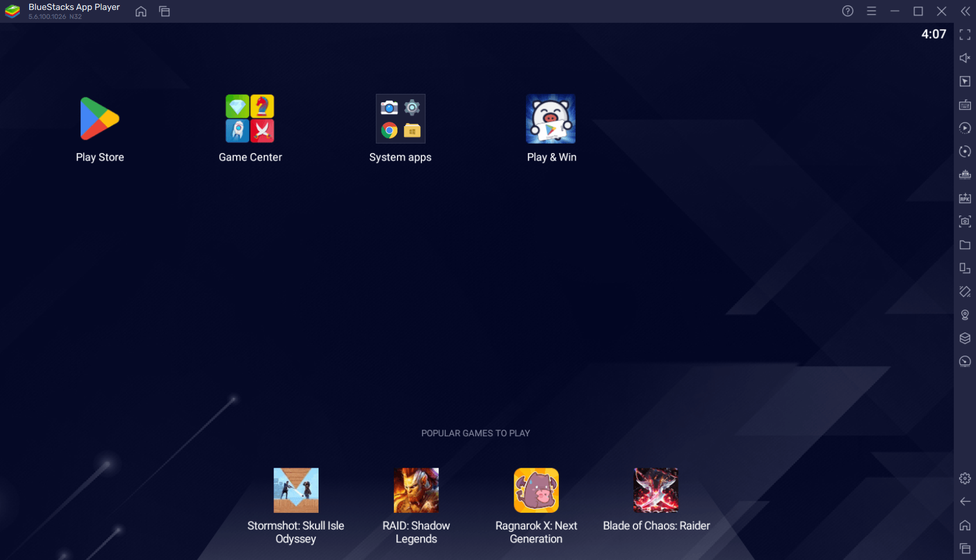Open the Game Center app
This screenshot has height=560, width=976.
(x=250, y=119)
